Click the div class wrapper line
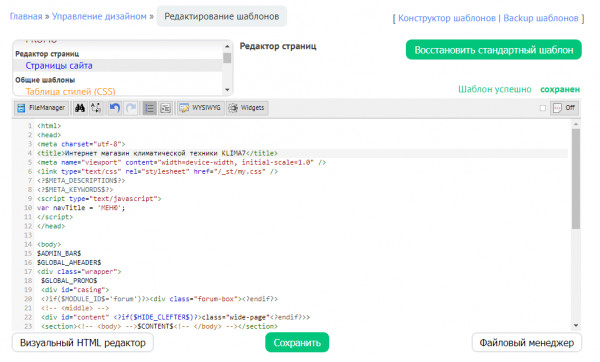Image resolution: width=600 pixels, height=362 pixels. [79, 272]
